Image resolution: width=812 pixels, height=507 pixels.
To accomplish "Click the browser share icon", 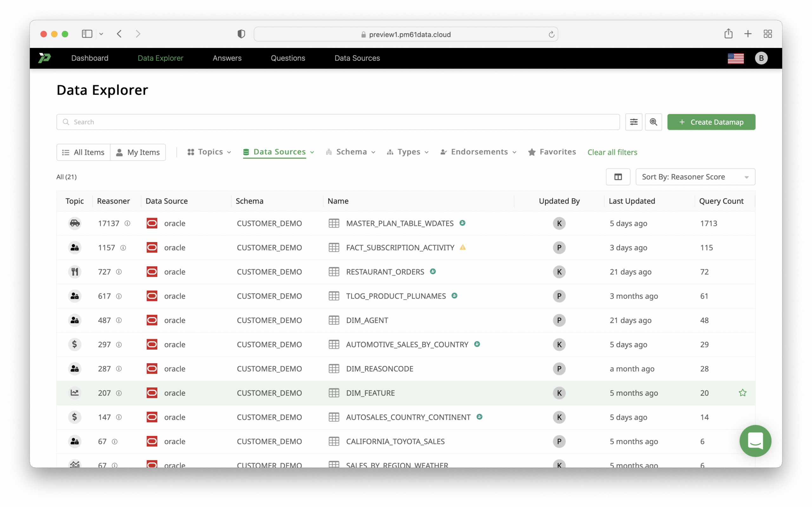I will click(x=728, y=34).
